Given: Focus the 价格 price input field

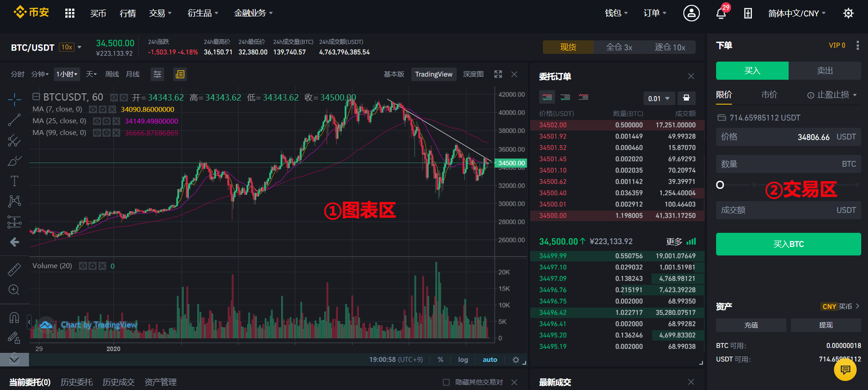Looking at the screenshot, I should pyautogui.click(x=788, y=137).
